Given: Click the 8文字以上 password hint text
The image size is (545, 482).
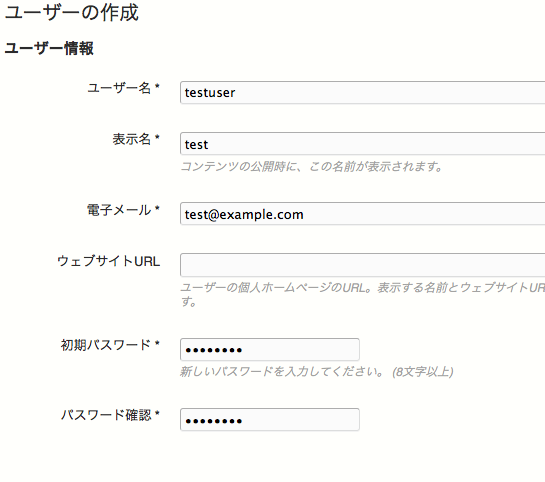Looking at the screenshot, I should coord(422,372).
